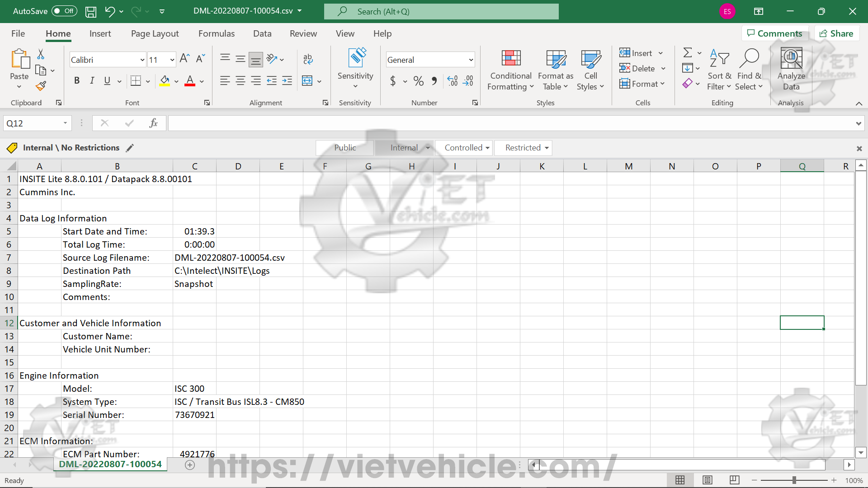The image size is (868, 488).
Task: Click the Save floppy disk icon
Action: 91,12
